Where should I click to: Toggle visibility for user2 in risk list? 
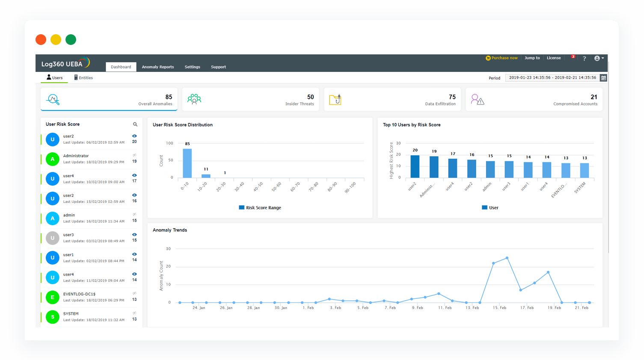pos(134,136)
